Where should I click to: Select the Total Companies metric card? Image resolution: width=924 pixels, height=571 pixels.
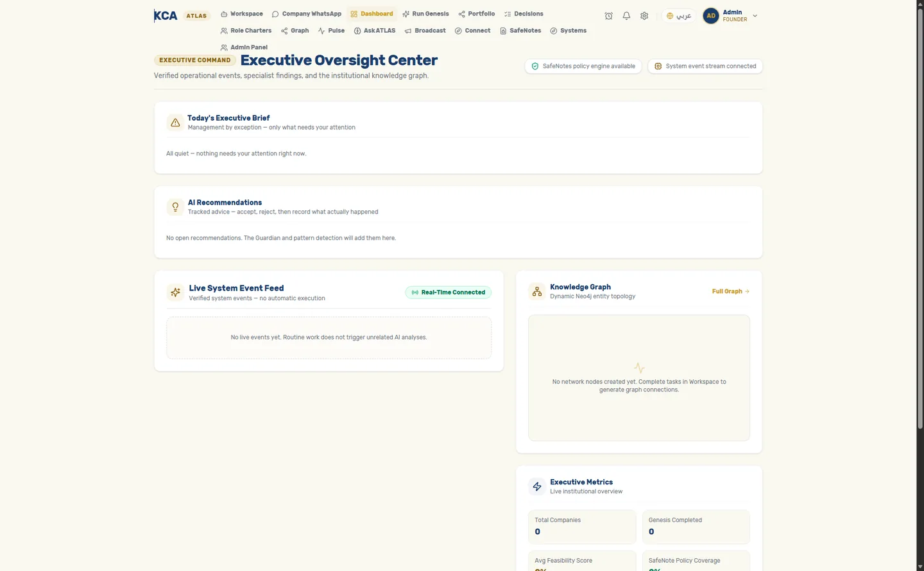pos(582,527)
